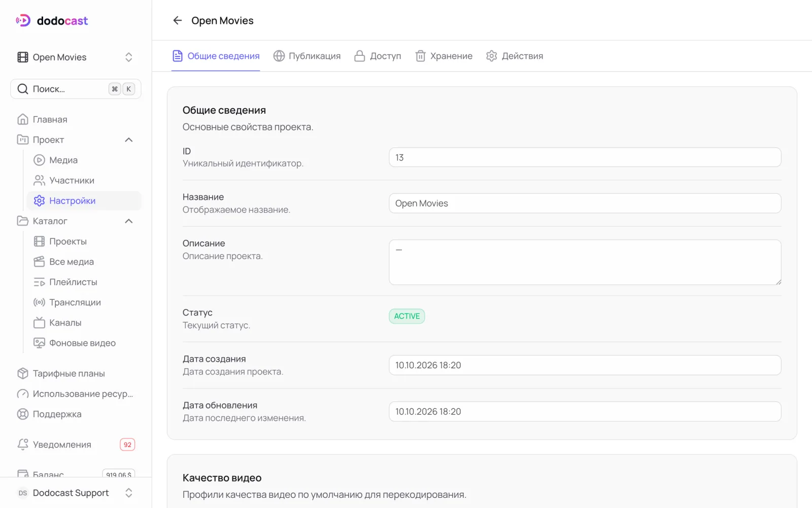The height and width of the screenshot is (508, 812).
Task: Click the 92 notifications badge
Action: pyautogui.click(x=127, y=444)
